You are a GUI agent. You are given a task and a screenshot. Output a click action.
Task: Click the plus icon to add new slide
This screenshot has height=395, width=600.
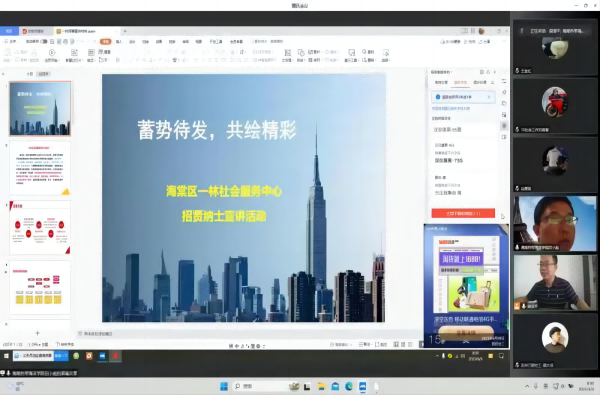point(38,333)
